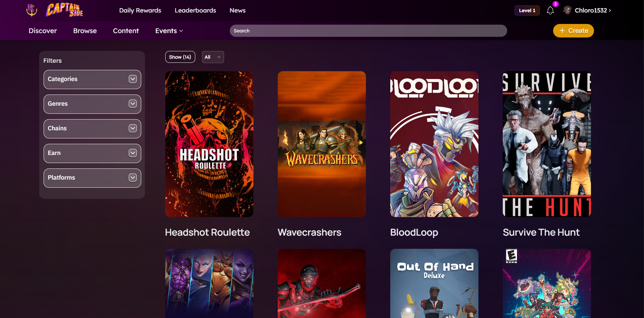
Task: Open the Headshot Roulette title link
Action: point(207,232)
